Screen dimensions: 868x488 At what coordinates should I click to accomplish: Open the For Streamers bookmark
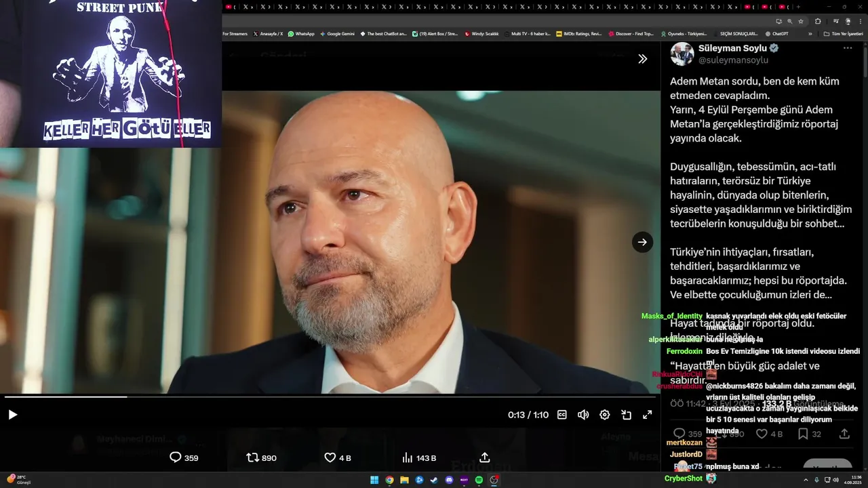click(x=235, y=33)
